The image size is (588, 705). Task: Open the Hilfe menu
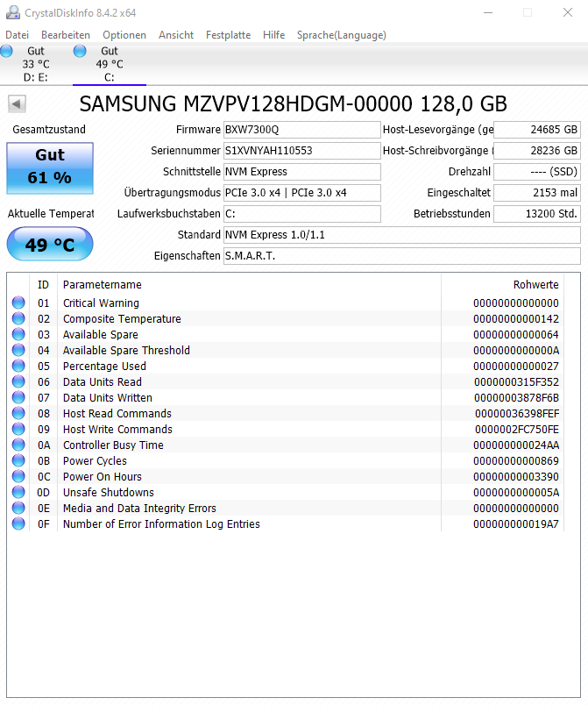coord(274,35)
